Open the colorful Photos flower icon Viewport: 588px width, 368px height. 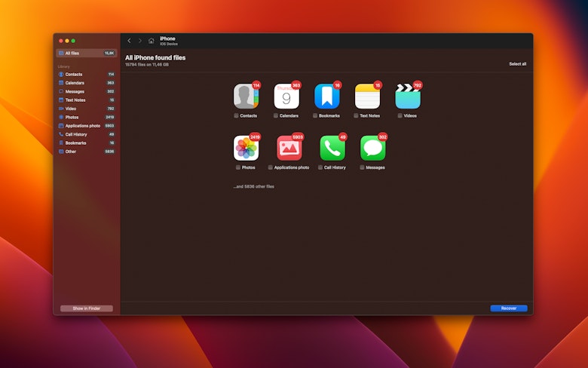(246, 148)
